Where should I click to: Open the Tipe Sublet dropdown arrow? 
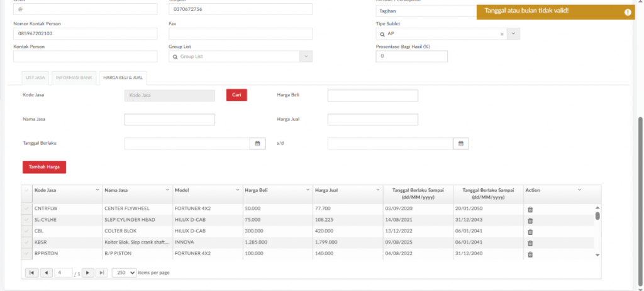coord(513,33)
